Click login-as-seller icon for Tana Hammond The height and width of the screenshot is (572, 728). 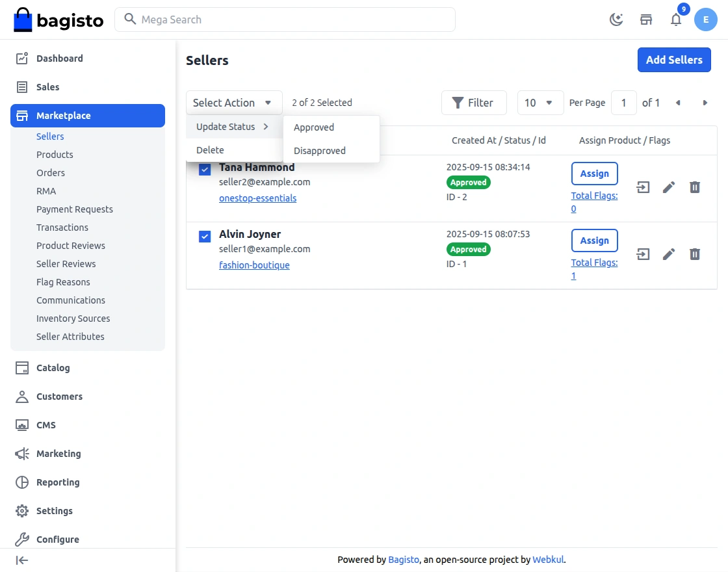coord(643,187)
